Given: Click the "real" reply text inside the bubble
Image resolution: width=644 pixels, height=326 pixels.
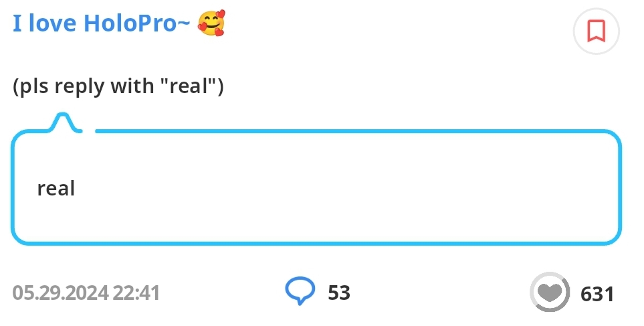Looking at the screenshot, I should point(56,189).
